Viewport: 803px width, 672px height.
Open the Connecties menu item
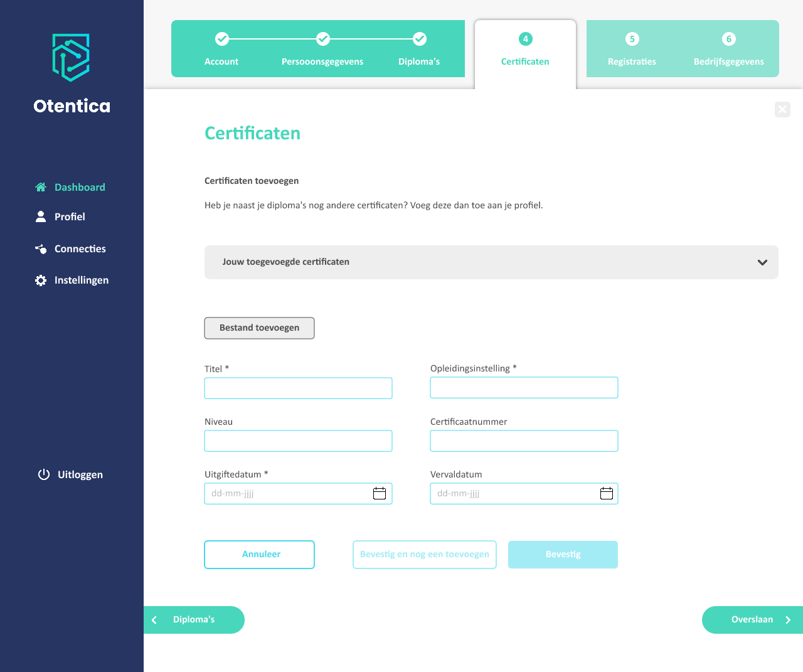[70, 249]
